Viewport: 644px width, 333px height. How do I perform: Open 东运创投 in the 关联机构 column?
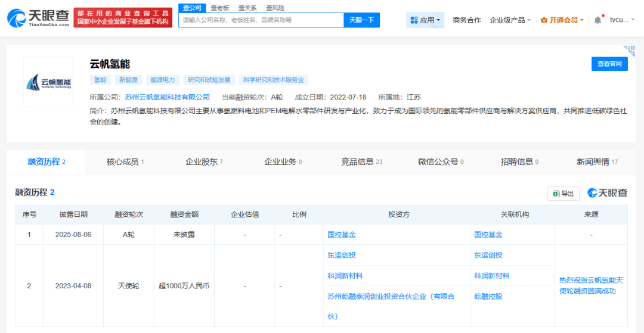point(488,255)
